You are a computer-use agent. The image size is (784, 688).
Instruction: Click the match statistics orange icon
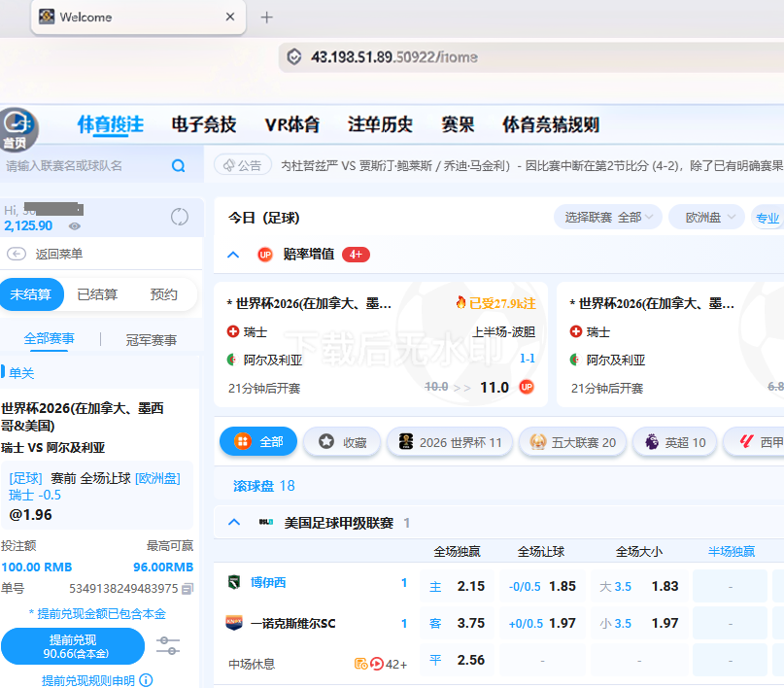(x=361, y=664)
